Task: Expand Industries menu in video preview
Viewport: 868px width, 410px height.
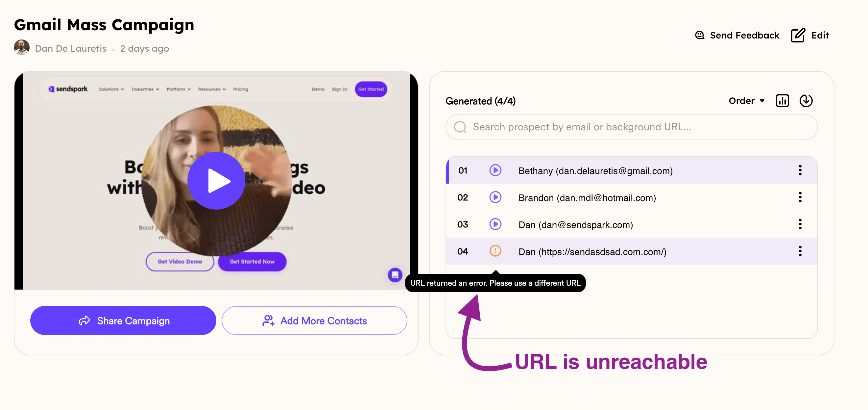Action: pos(145,89)
